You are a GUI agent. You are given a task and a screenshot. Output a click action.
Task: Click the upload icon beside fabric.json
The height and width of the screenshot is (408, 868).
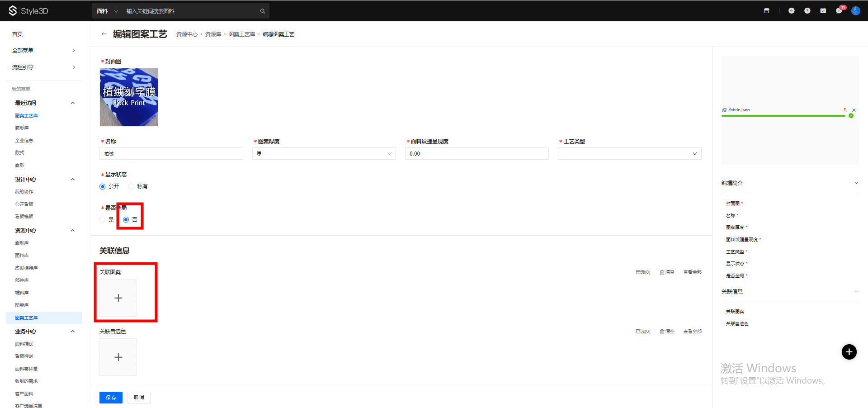[844, 110]
